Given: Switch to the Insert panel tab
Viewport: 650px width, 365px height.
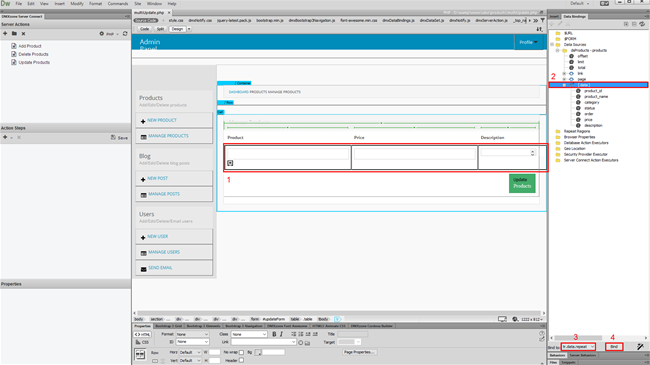Looking at the screenshot, I should [x=554, y=17].
